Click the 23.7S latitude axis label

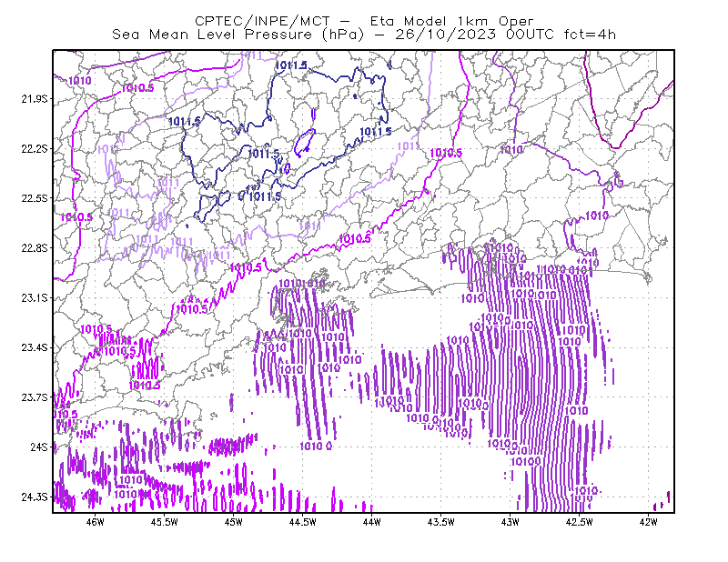[x=34, y=397]
